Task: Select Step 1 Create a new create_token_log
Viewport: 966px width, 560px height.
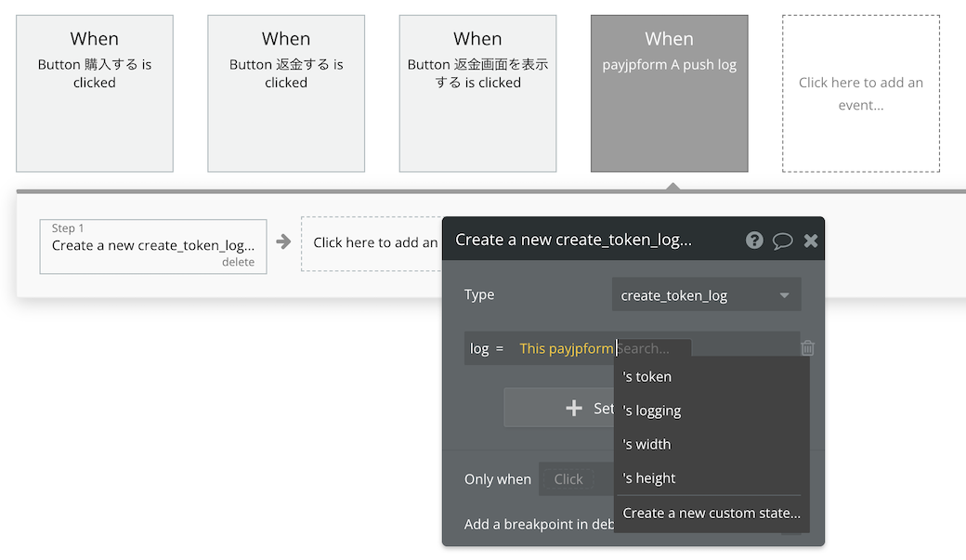Action: [152, 246]
